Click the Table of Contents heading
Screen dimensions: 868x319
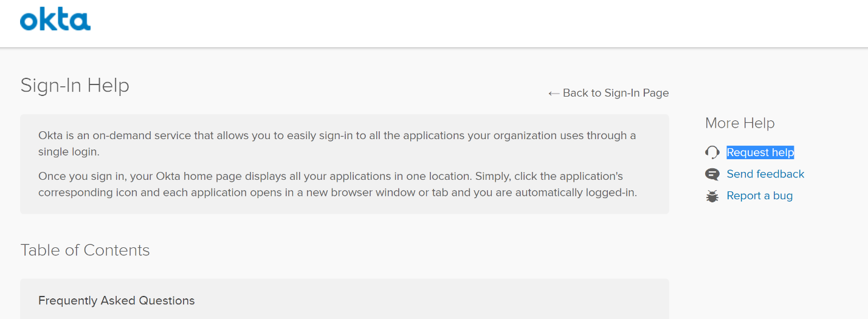click(x=85, y=250)
